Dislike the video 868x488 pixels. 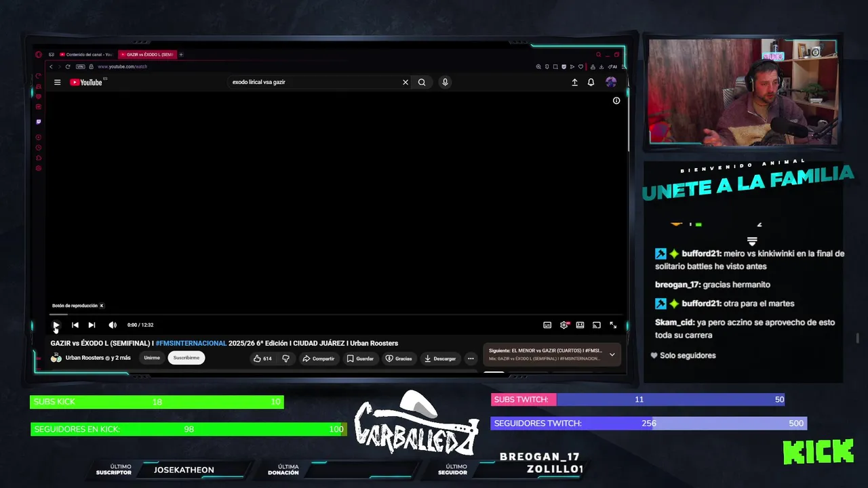pyautogui.click(x=285, y=359)
